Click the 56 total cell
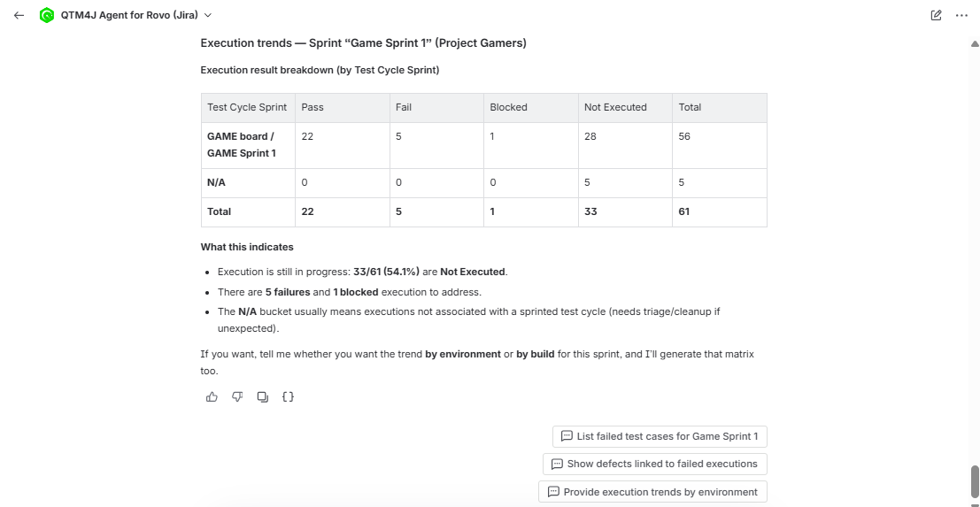The height and width of the screenshot is (507, 980). pyautogui.click(x=720, y=145)
